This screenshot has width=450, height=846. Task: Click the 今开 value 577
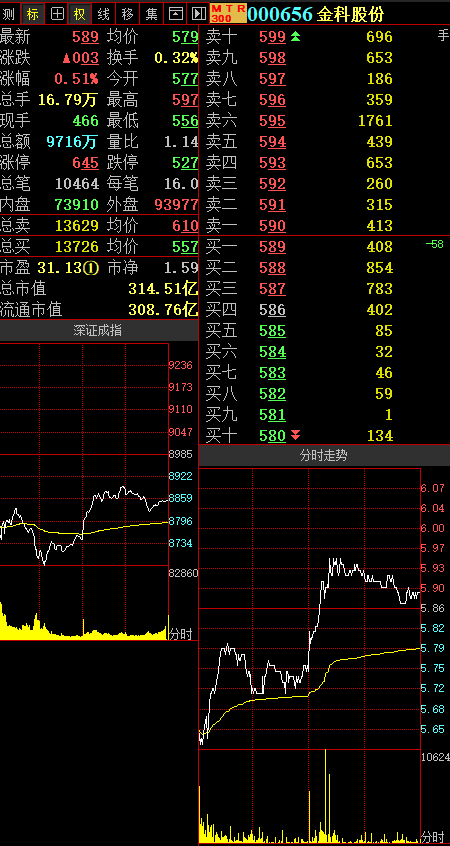coord(185,79)
